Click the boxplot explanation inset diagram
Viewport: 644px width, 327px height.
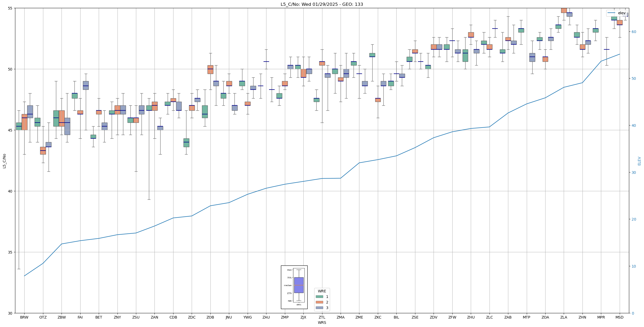294,287
